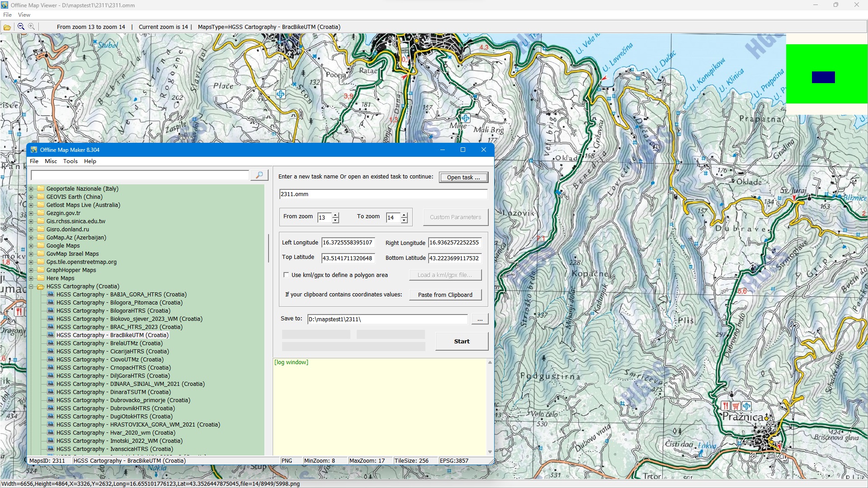The image size is (868, 488).
Task: Collapse the HGSS Cartography (Croatia) node
Action: 31,286
